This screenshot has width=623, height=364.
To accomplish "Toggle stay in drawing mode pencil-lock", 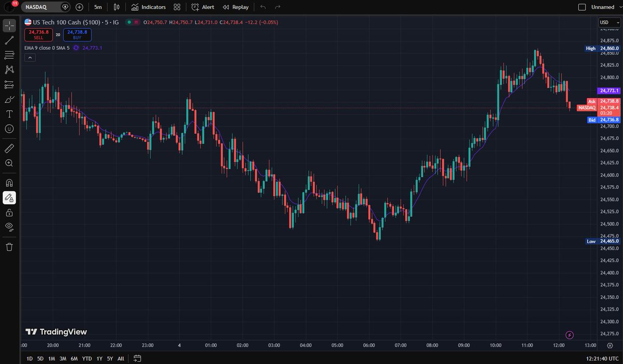I will 9,198.
